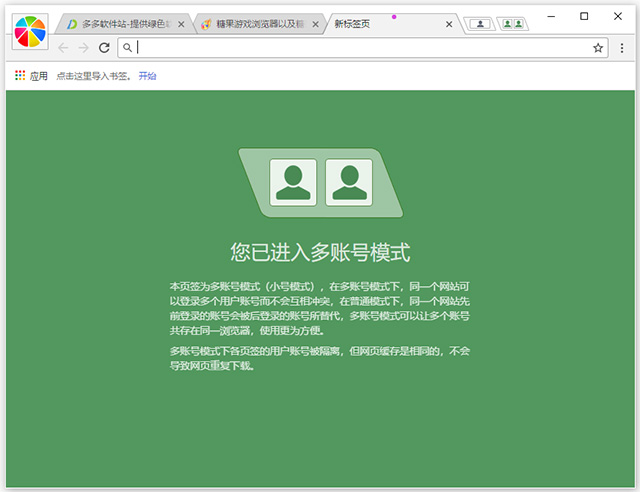Screen dimensions: 640x492
Task: Go back with the back arrow
Action: (63, 48)
